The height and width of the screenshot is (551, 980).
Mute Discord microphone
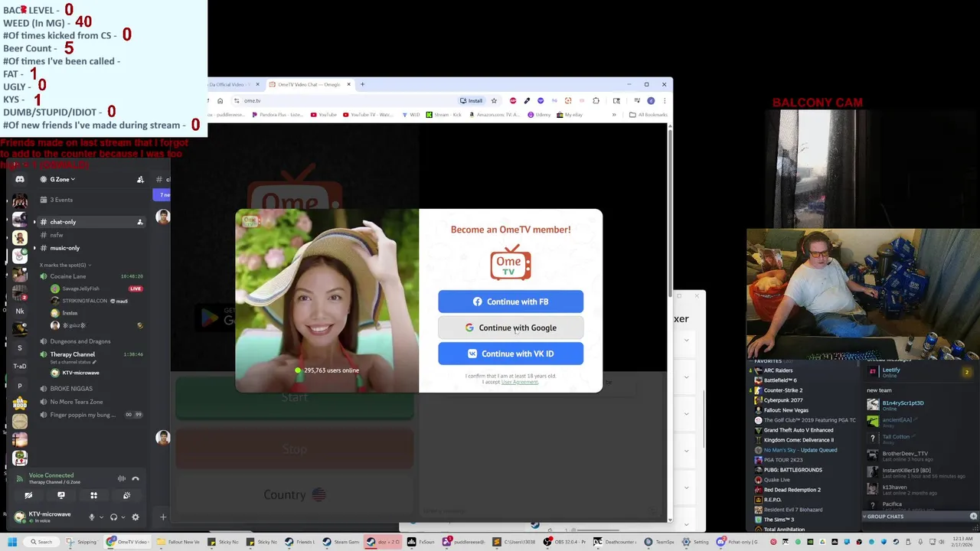click(x=92, y=517)
